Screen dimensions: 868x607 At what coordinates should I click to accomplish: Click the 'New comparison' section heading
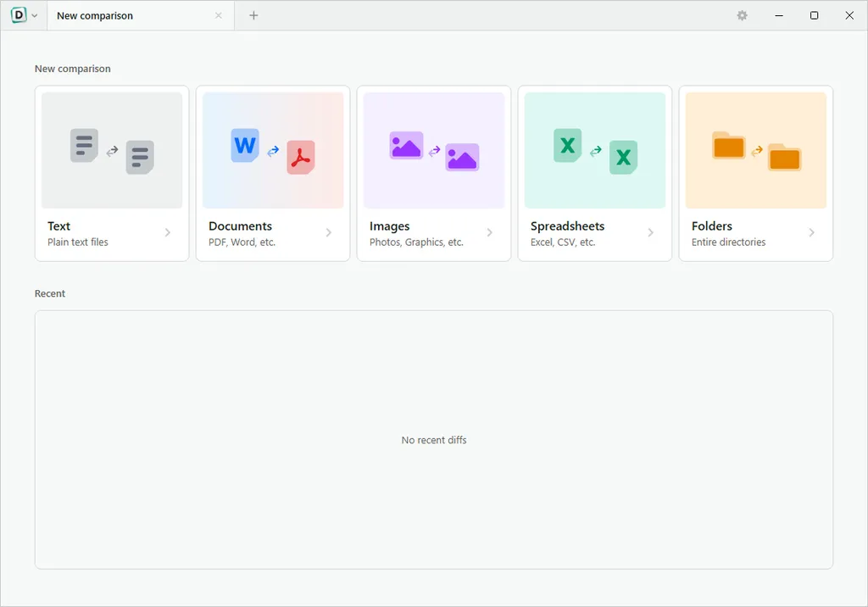click(x=73, y=69)
